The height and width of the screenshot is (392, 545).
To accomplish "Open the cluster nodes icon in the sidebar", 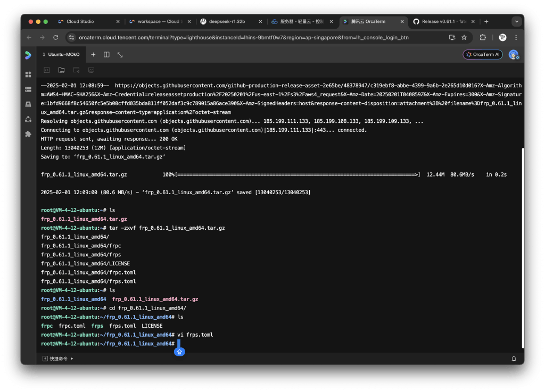I will [x=28, y=119].
